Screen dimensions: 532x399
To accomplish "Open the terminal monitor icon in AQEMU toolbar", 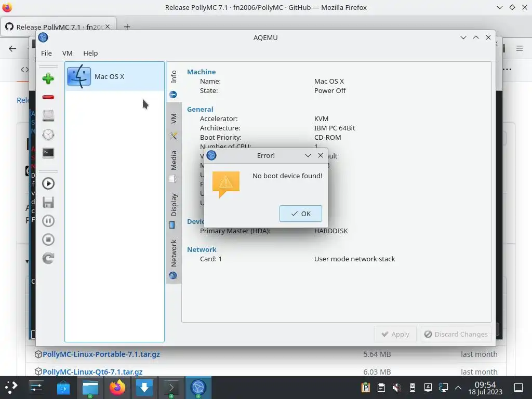I will pyautogui.click(x=48, y=153).
